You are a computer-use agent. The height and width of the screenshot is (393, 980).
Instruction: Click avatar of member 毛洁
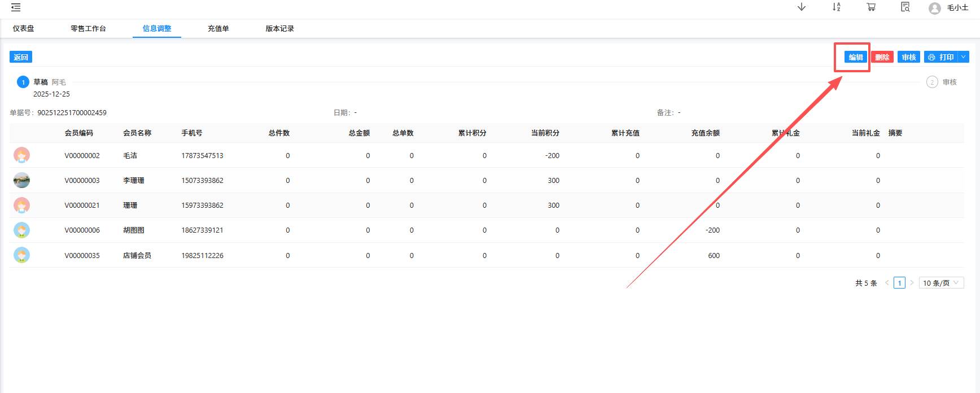click(21, 155)
